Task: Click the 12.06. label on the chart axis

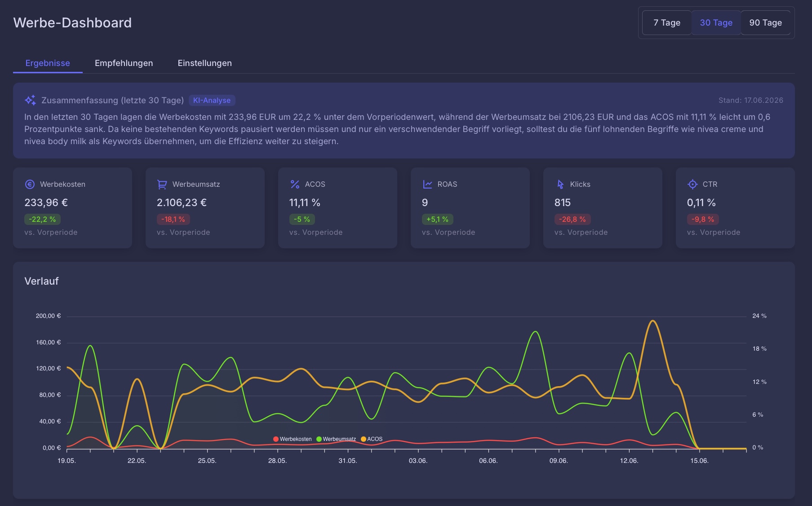Action: (x=629, y=461)
